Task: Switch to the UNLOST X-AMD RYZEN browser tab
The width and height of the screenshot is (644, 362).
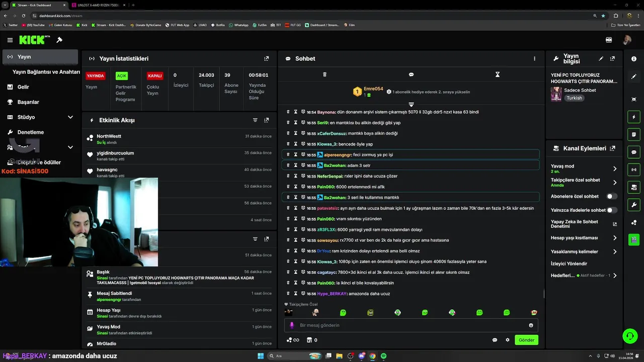Action: 97,5
